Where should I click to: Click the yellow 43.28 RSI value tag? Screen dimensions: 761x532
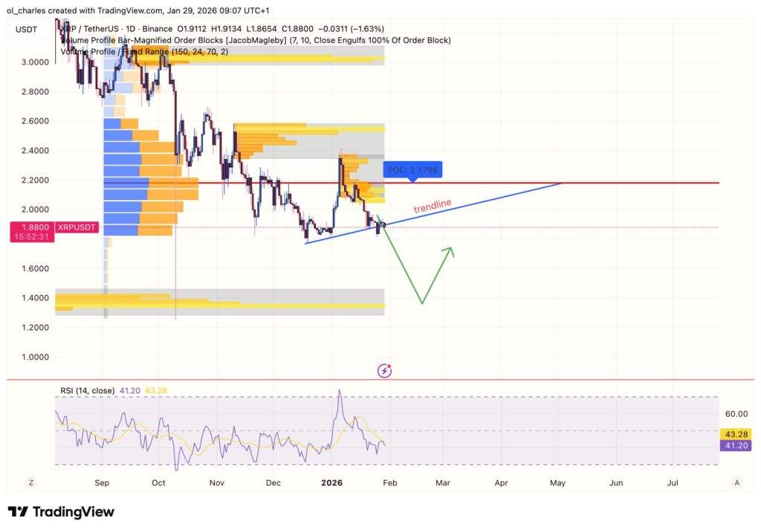click(x=734, y=433)
